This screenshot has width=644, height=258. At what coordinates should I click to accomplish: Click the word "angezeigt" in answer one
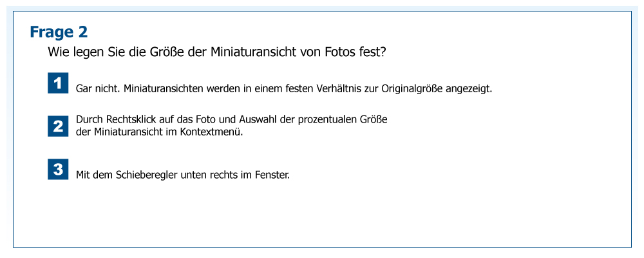(x=469, y=88)
